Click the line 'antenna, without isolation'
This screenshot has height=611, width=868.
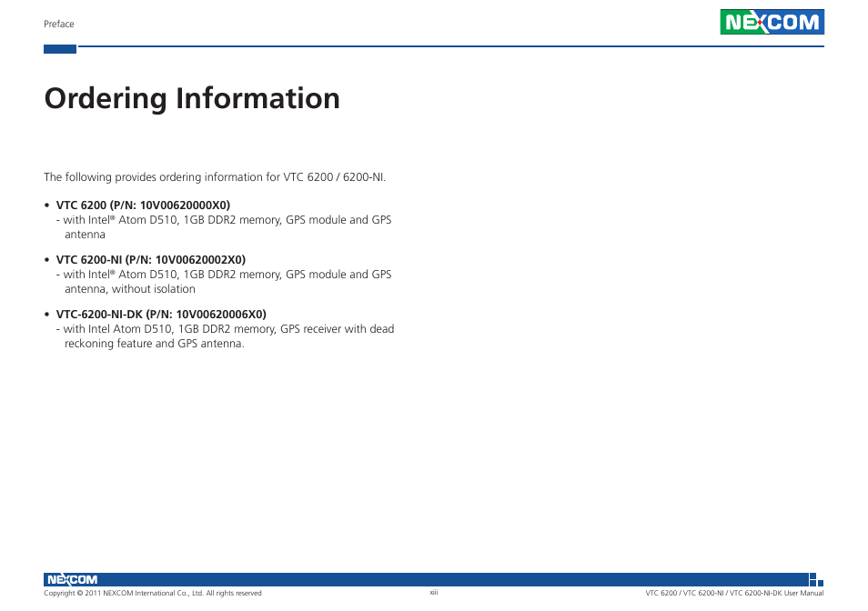pos(129,289)
